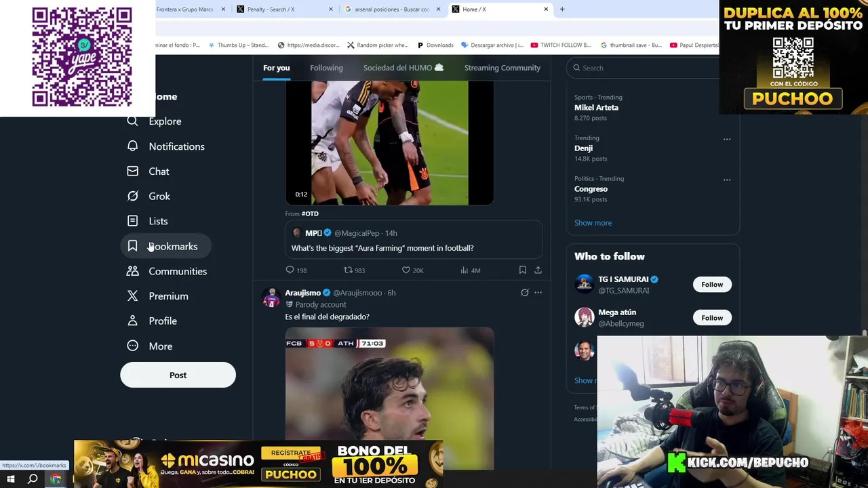Share the Aura Farming post
Image resolution: width=868 pixels, height=488 pixels.
click(x=538, y=270)
